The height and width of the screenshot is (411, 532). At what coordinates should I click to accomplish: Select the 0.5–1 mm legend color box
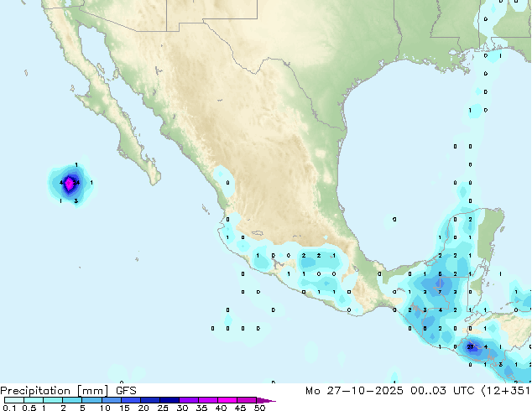pos(34,400)
